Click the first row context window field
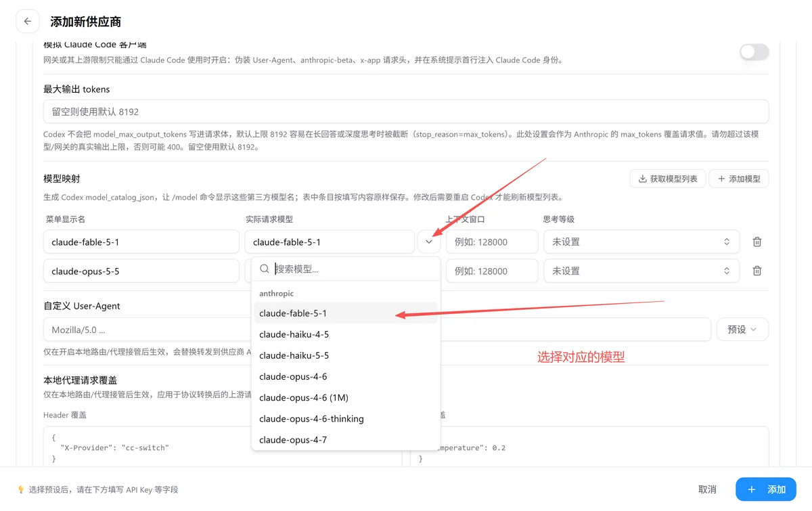Viewport: 812px width, 511px height. 492,242
